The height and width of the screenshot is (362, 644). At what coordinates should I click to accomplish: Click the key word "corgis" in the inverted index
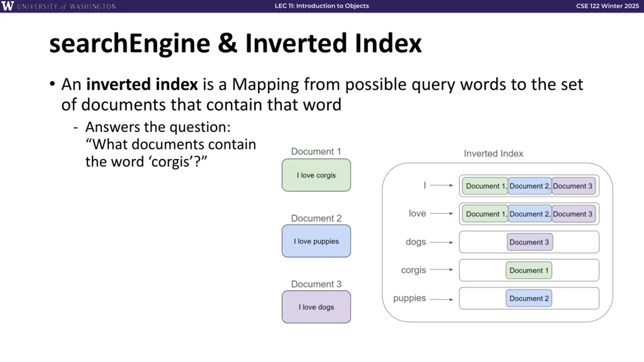(x=413, y=270)
